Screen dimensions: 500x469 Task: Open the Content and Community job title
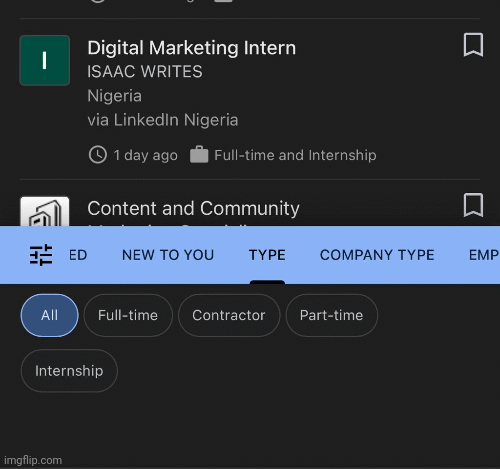pos(193,208)
